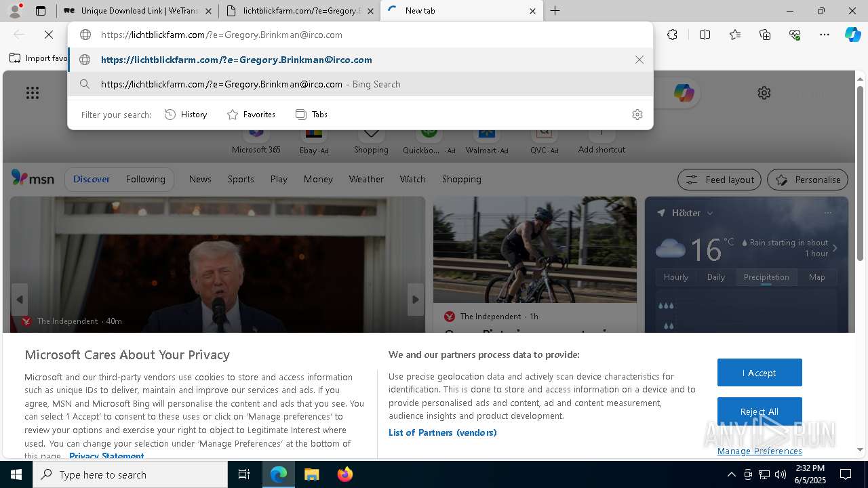
Task: Close the New tab tab
Action: pyautogui.click(x=532, y=11)
